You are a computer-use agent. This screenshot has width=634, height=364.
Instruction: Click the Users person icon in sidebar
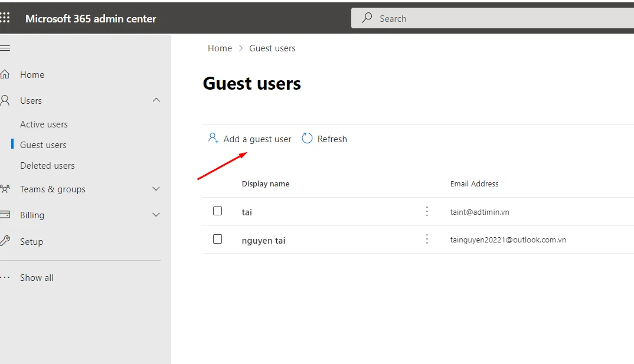coord(5,100)
